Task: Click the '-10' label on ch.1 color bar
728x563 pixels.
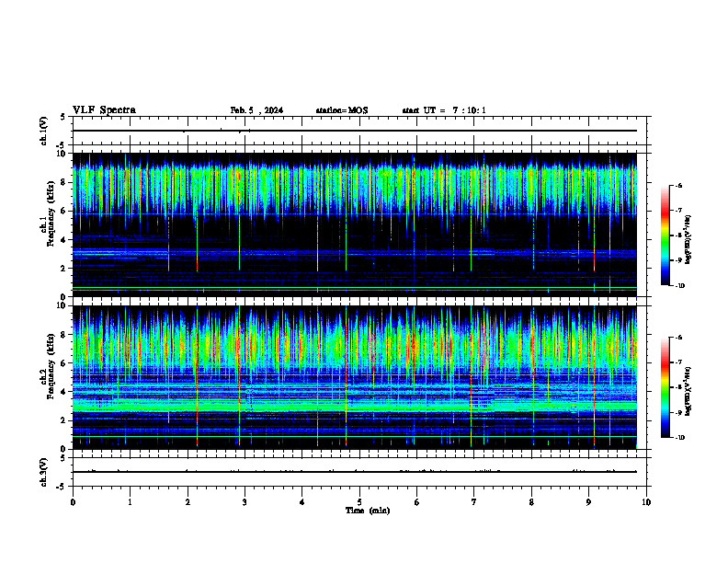Action: [679, 286]
